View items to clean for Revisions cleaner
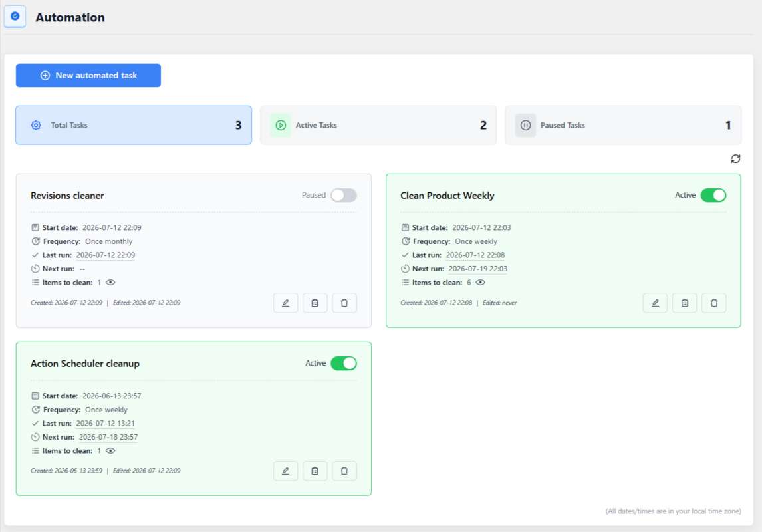 tap(111, 282)
